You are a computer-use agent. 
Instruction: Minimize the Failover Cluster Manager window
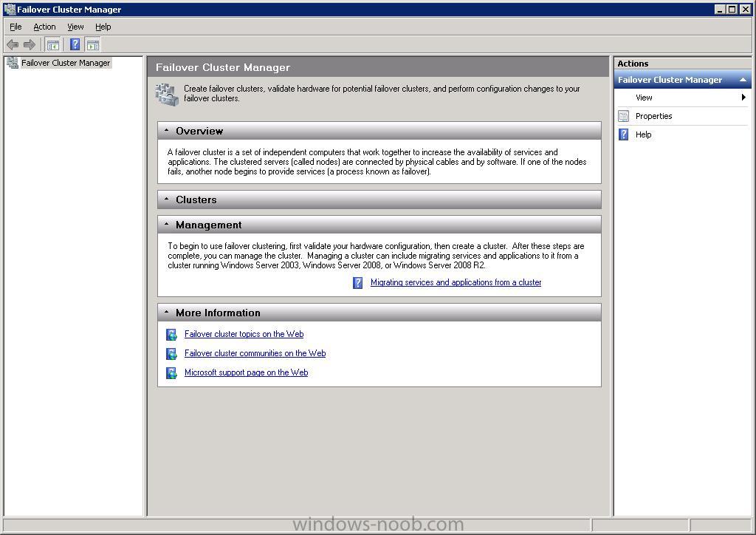[x=720, y=9]
